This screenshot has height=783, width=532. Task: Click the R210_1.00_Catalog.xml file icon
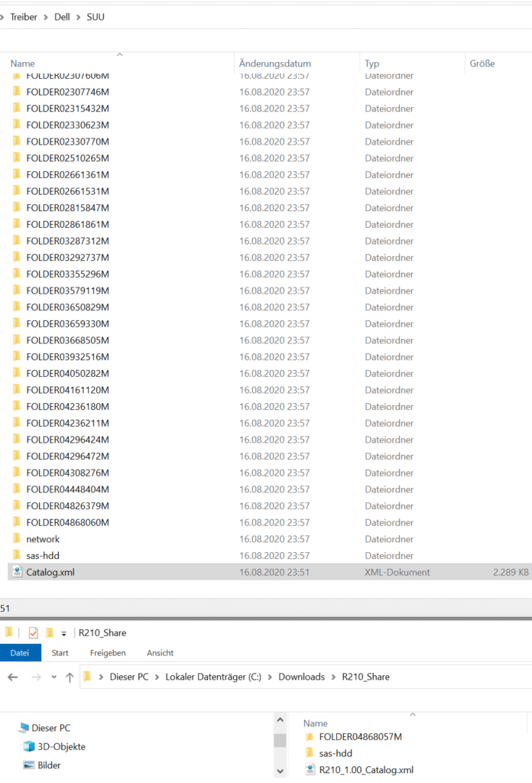[x=310, y=769]
